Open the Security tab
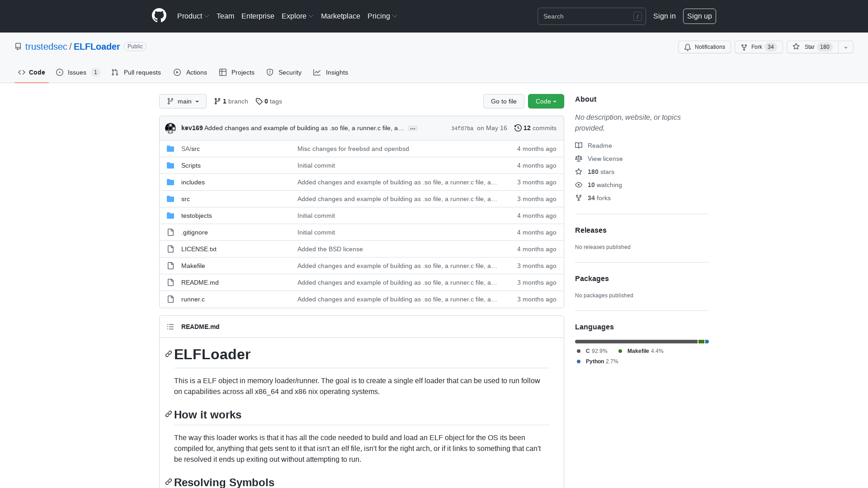Image resolution: width=868 pixels, height=488 pixels. [x=284, y=72]
